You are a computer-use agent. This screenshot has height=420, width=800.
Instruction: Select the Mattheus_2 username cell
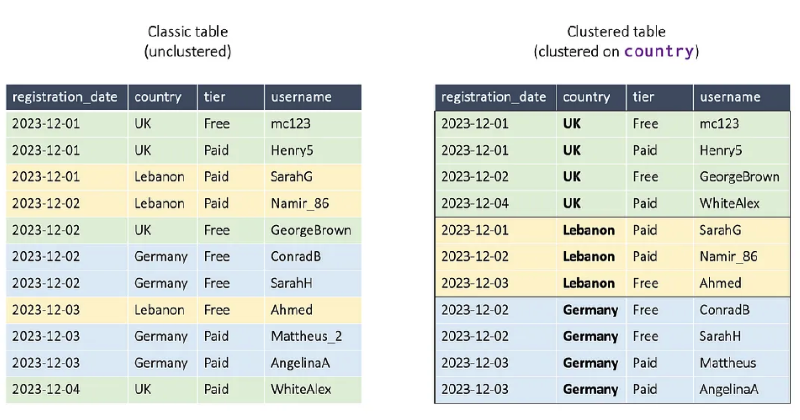(306, 336)
